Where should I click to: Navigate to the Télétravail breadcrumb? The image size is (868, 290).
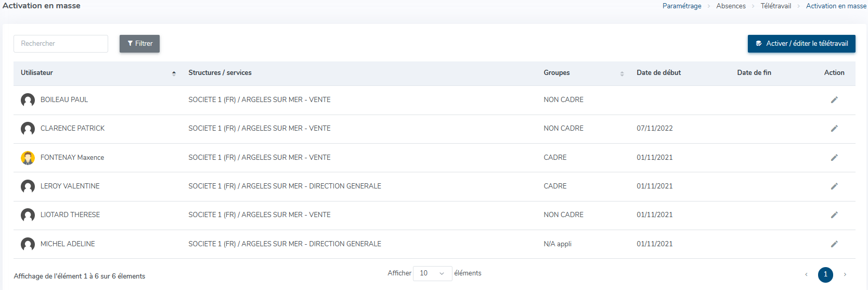775,6
